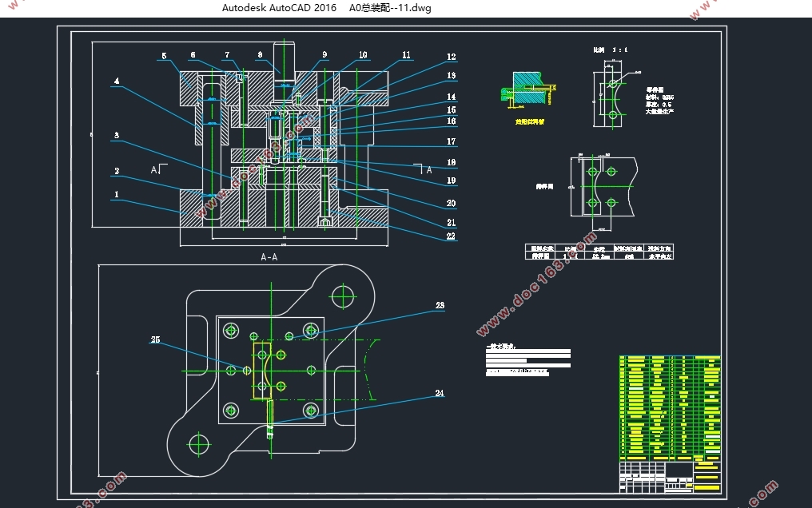Screen dimensions: 812x508
Task: Click the small layout parameters table
Action: pos(599,252)
